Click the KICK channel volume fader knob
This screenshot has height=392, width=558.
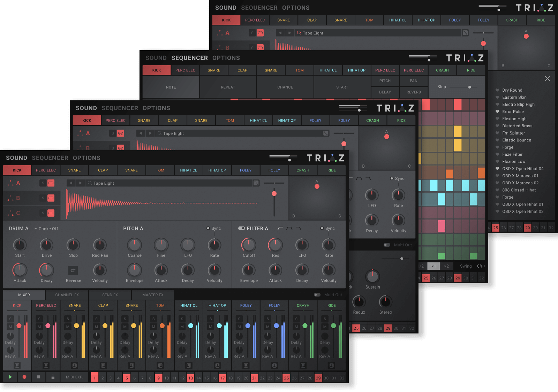[19, 326]
